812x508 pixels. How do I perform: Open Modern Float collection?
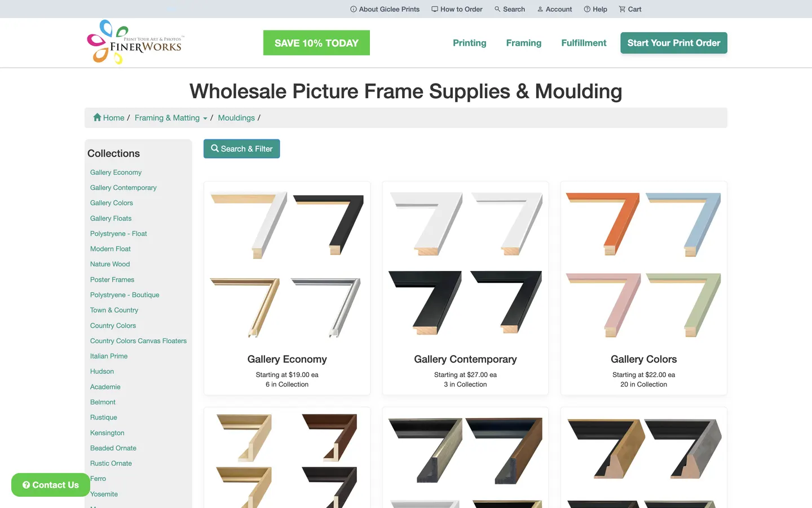tap(110, 248)
